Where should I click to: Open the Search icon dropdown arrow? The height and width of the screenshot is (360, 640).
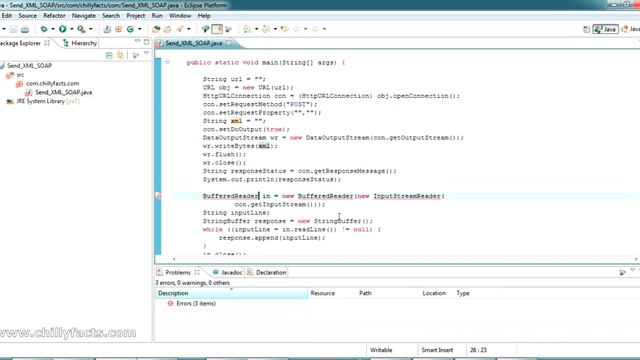click(189, 29)
